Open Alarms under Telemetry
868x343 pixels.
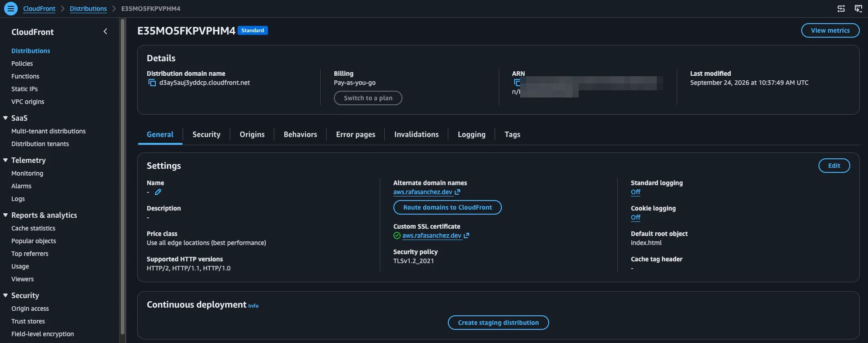tap(21, 186)
